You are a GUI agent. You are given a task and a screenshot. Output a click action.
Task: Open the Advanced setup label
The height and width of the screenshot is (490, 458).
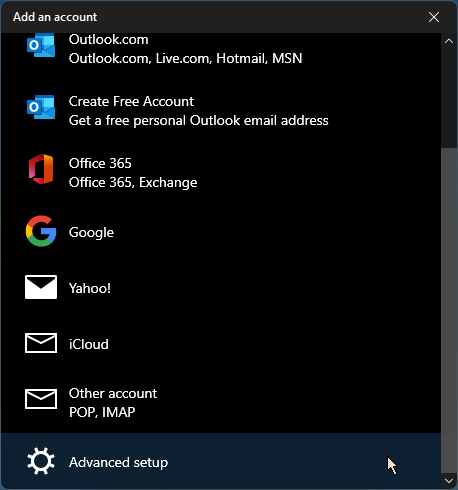tap(118, 463)
